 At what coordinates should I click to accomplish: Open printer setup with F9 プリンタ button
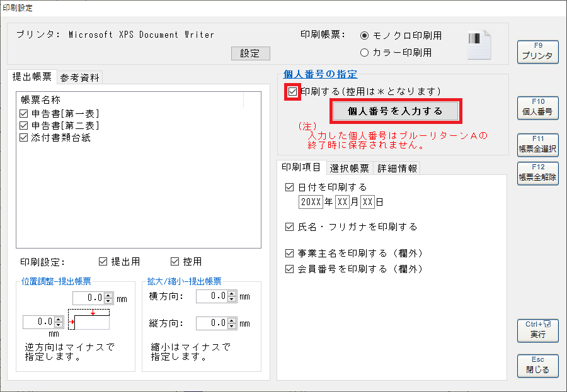538,52
